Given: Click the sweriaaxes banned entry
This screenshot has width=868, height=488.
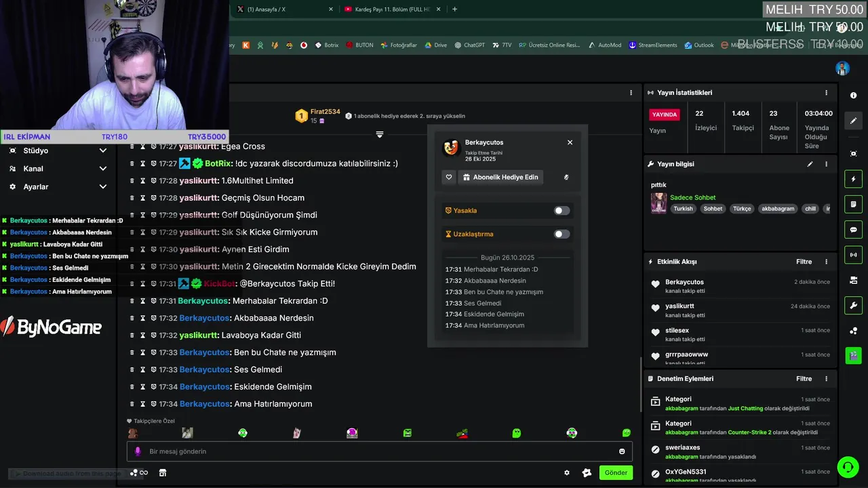Looking at the screenshot, I should pos(739,452).
